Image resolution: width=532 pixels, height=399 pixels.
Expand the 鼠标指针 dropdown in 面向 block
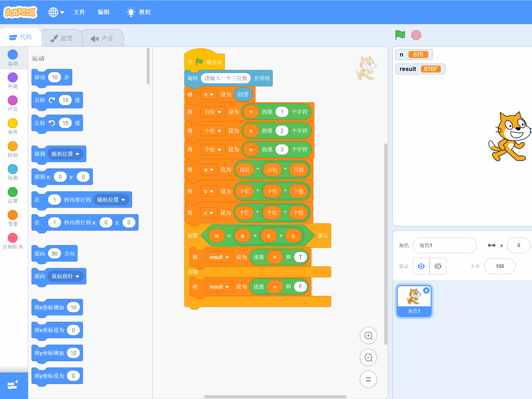pyautogui.click(x=77, y=276)
